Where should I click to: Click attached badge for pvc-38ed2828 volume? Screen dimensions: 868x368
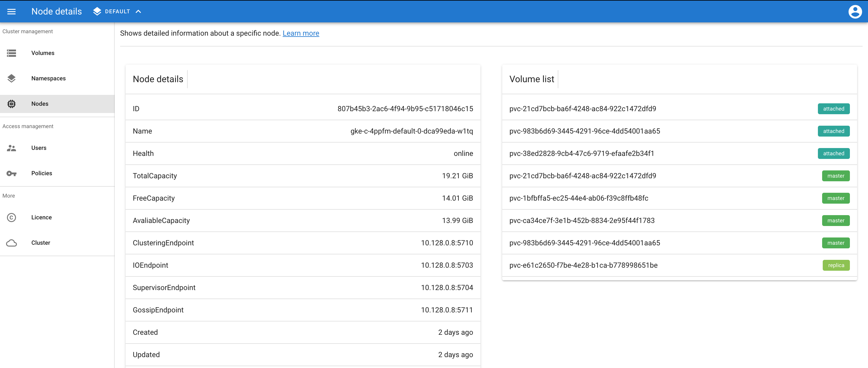pyautogui.click(x=833, y=153)
